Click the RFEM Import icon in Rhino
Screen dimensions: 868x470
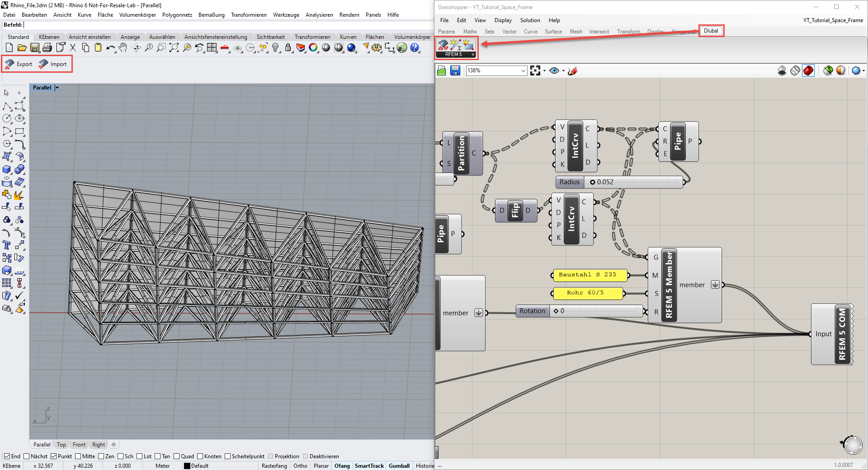(x=44, y=64)
